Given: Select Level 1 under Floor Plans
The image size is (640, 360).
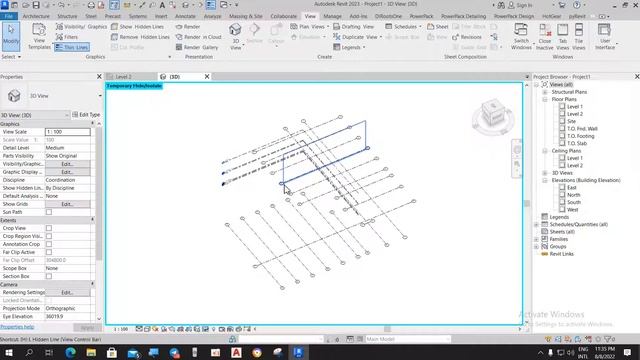Looking at the screenshot, I should [575, 107].
